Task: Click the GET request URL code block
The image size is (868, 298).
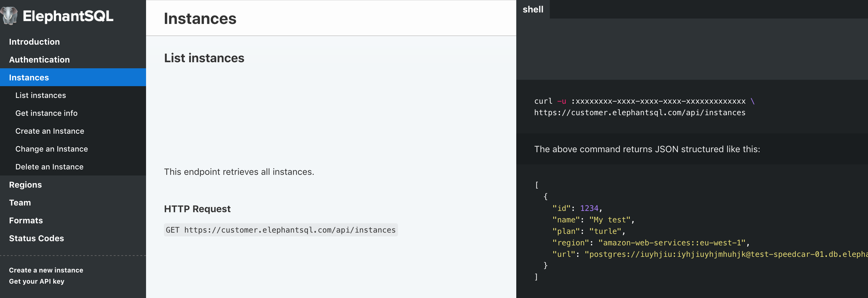Action: pos(280,230)
